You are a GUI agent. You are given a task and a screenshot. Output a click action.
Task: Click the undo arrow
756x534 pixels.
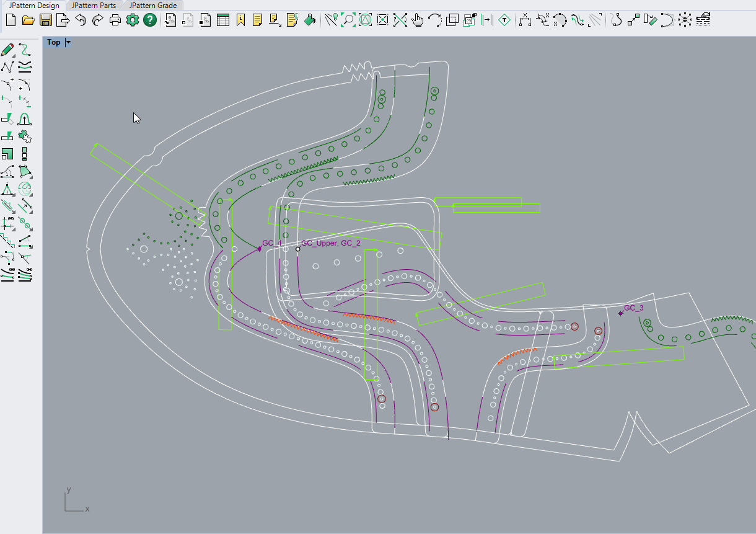click(x=80, y=20)
